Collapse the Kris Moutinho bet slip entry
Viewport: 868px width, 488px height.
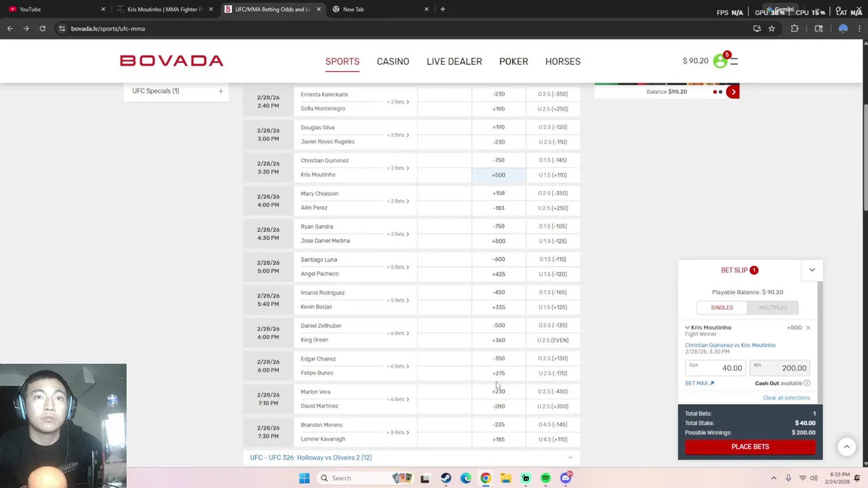click(687, 328)
